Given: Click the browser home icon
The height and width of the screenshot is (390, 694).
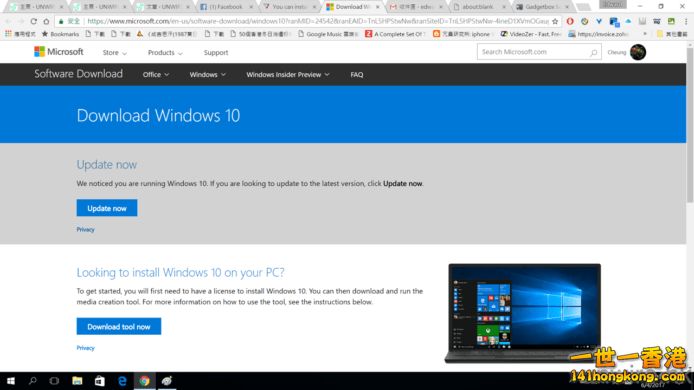Looking at the screenshot, I should [x=46, y=21].
